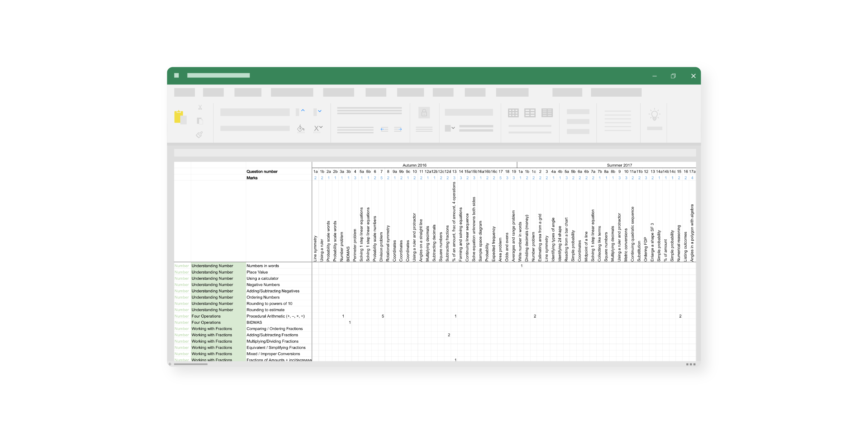868x434 pixels.
Task: Select the 'Question number' label cell
Action: coord(262,172)
